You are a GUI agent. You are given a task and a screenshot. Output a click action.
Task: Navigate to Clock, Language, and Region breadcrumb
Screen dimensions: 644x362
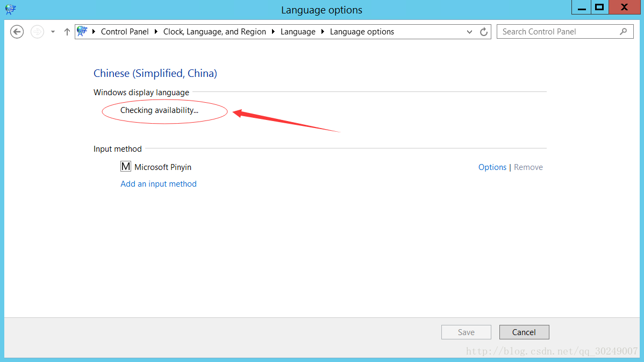tap(214, 32)
